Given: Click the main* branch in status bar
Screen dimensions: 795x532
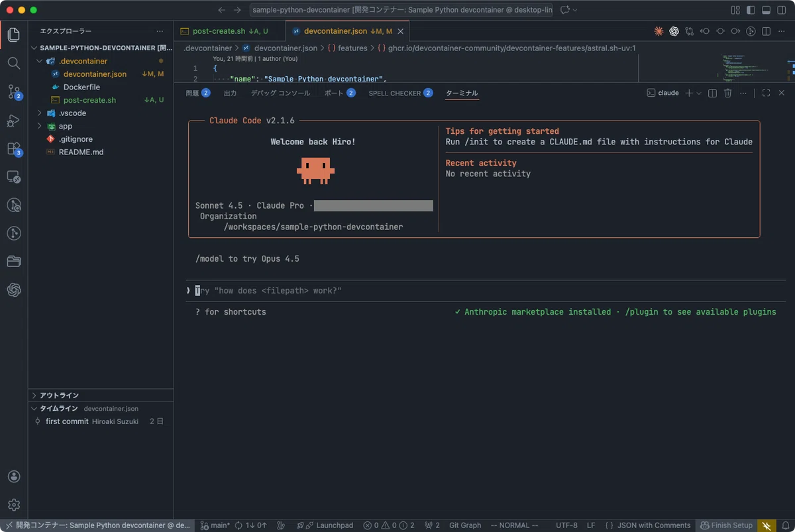Looking at the screenshot, I should (x=215, y=525).
